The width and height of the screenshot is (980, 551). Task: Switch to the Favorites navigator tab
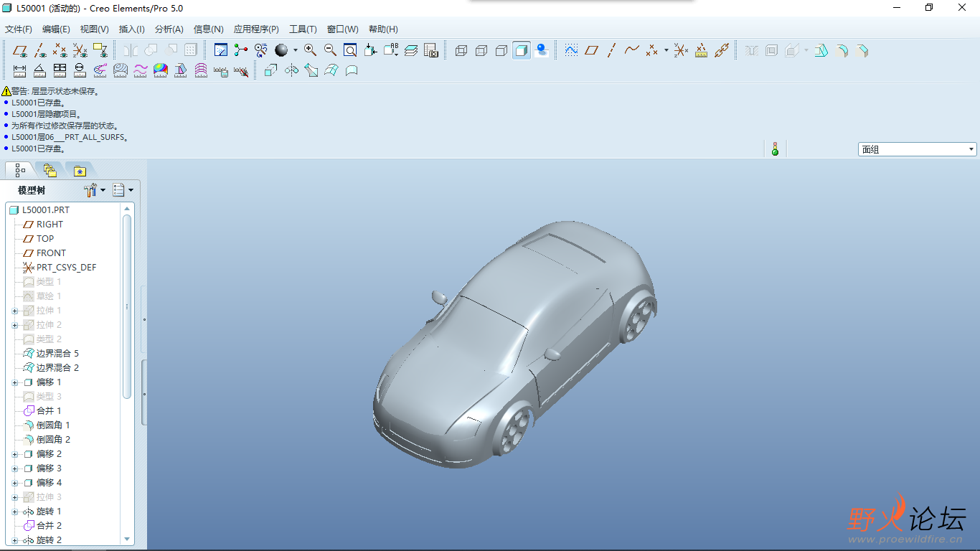[x=80, y=170]
